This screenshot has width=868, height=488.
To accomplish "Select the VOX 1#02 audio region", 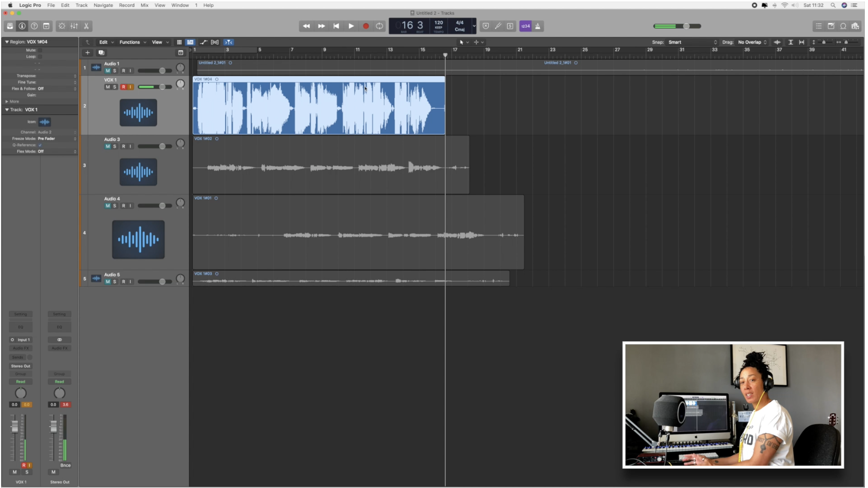I will pyautogui.click(x=331, y=165).
